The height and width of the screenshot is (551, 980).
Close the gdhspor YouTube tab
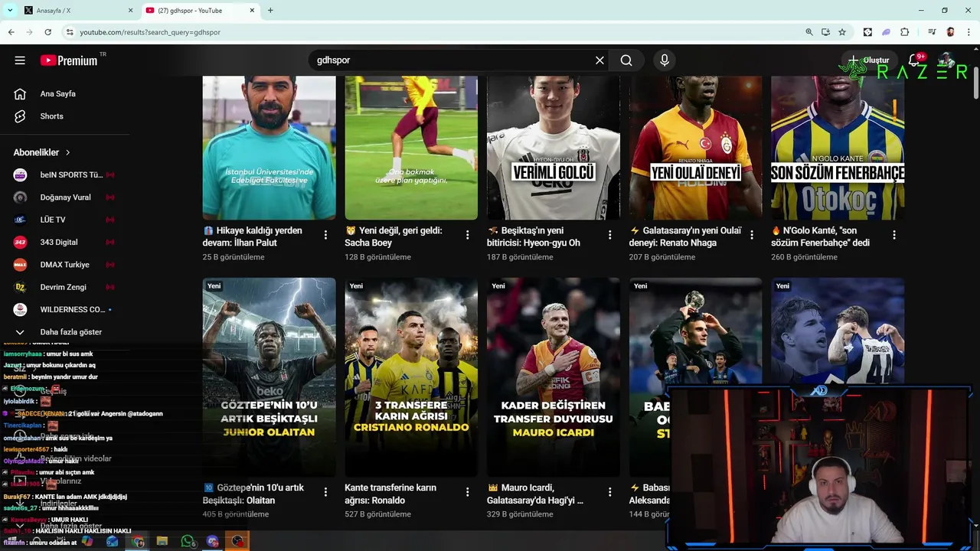point(252,11)
